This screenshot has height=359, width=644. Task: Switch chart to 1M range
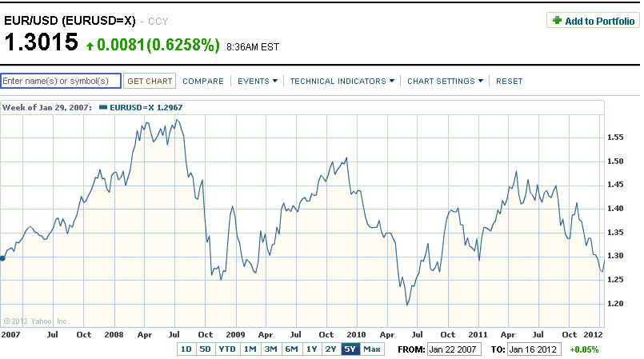tap(250, 349)
